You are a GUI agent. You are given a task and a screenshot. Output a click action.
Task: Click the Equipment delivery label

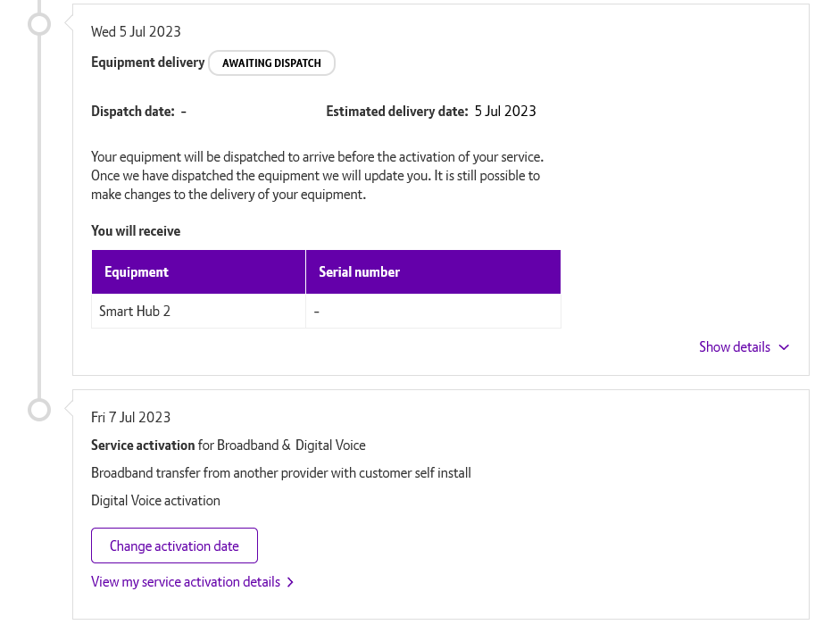[147, 62]
